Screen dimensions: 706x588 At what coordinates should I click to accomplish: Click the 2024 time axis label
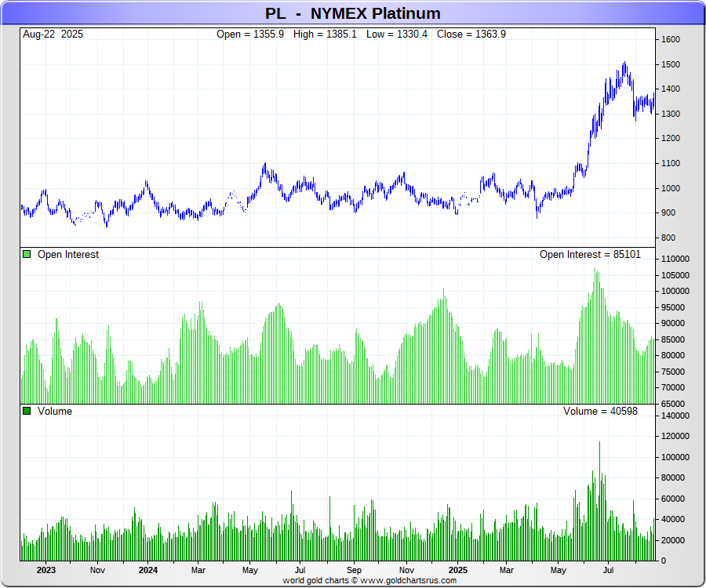[148, 570]
